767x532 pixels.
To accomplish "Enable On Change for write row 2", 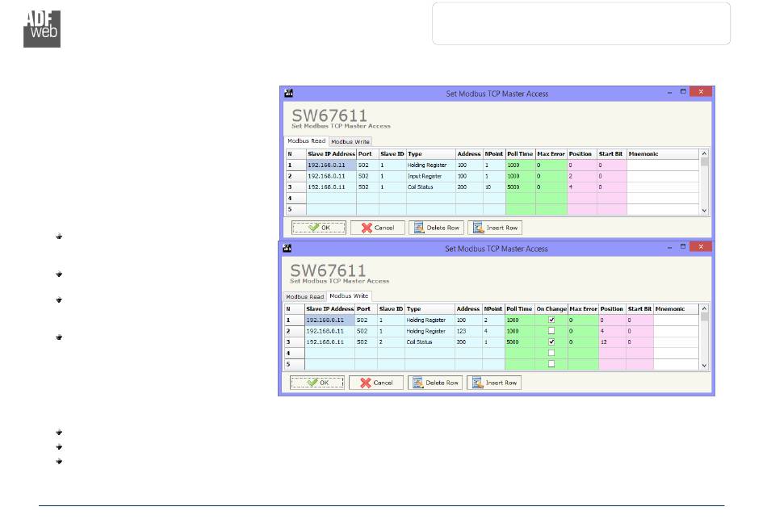I will coord(551,331).
